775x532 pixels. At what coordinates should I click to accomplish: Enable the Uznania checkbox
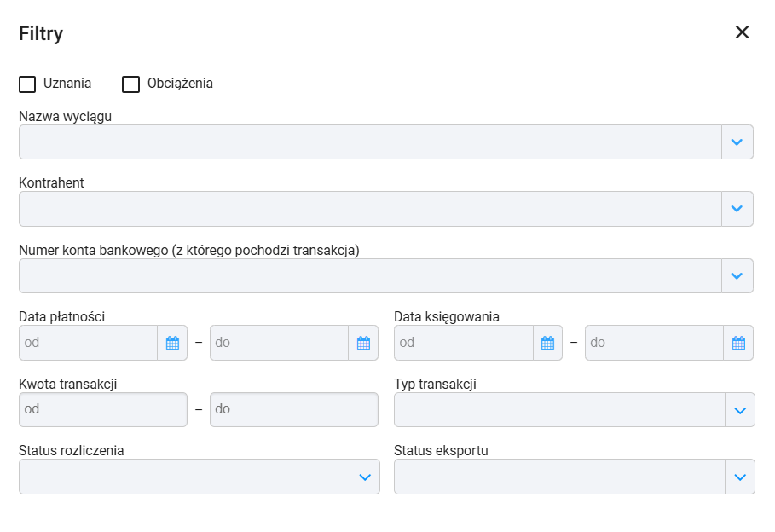(27, 84)
